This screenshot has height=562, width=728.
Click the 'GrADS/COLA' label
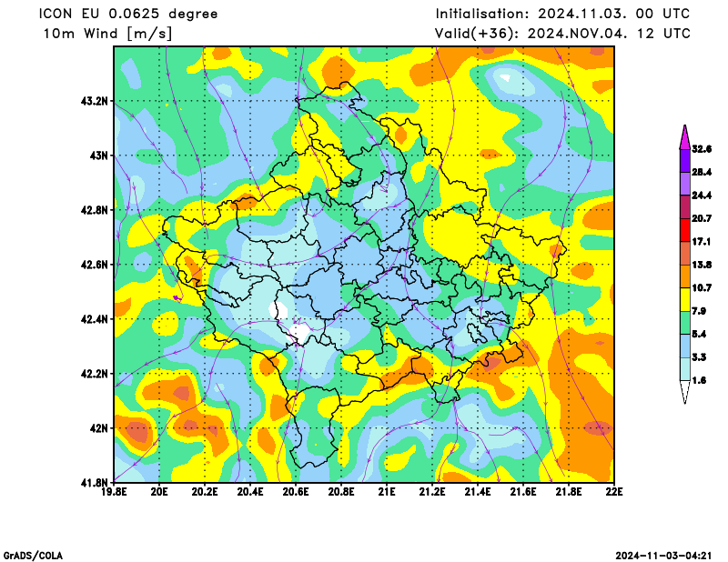click(x=33, y=556)
